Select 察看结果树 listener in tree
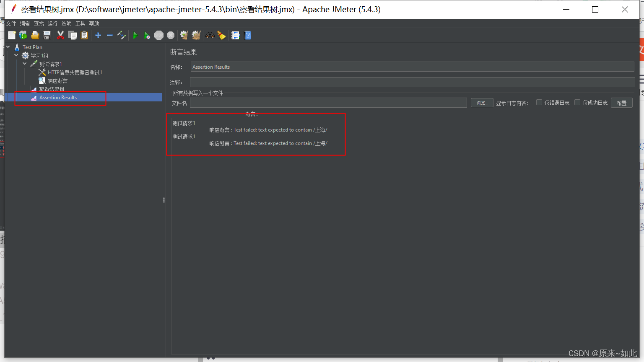Screen dimensions: 644x362 tap(52, 89)
